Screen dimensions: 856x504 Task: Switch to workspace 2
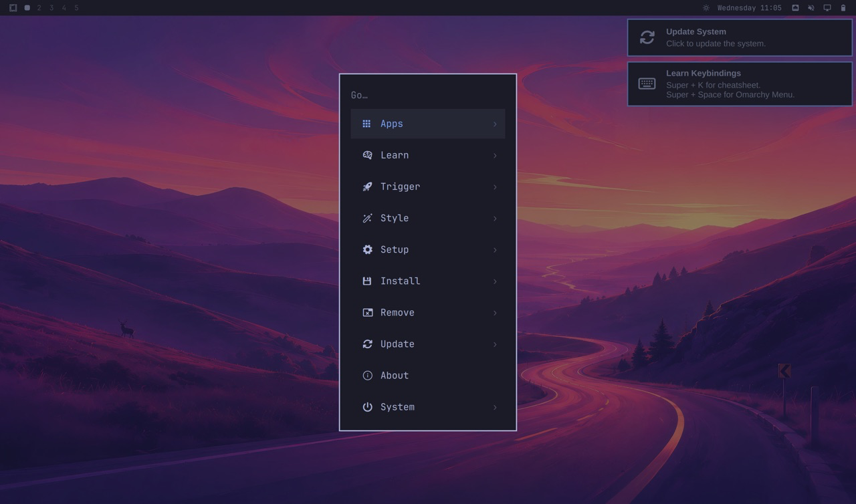tap(39, 8)
